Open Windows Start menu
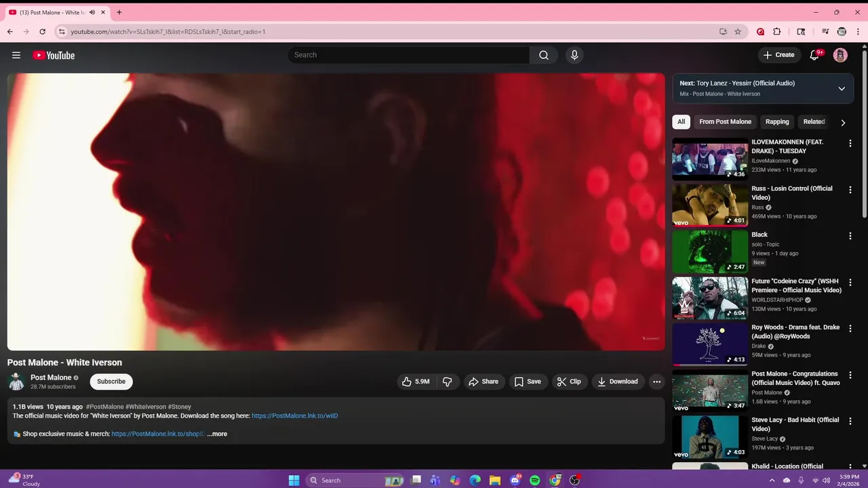This screenshot has height=488, width=868. pos(294,480)
